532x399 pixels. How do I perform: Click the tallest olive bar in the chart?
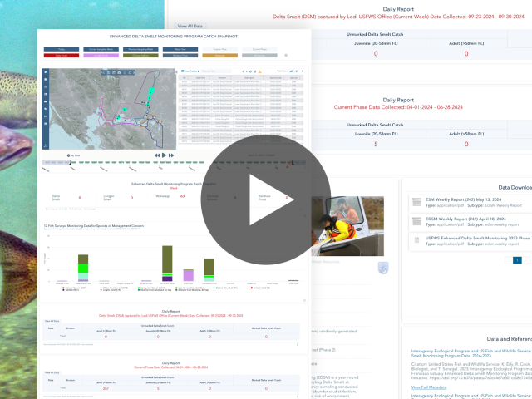(167, 259)
